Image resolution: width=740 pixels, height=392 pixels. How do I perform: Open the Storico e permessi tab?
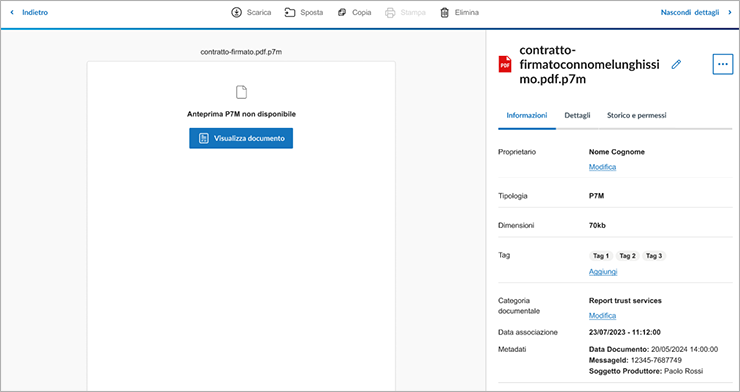[637, 115]
